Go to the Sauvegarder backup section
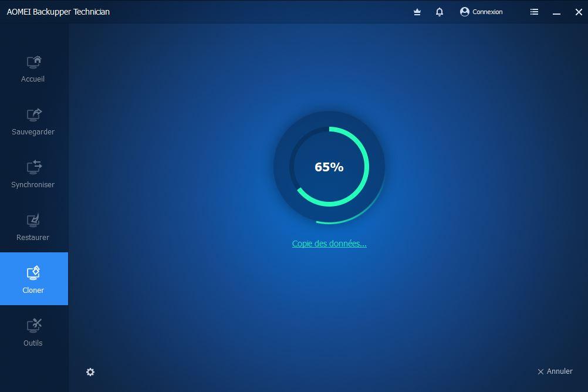The image size is (588, 392). coord(33,122)
